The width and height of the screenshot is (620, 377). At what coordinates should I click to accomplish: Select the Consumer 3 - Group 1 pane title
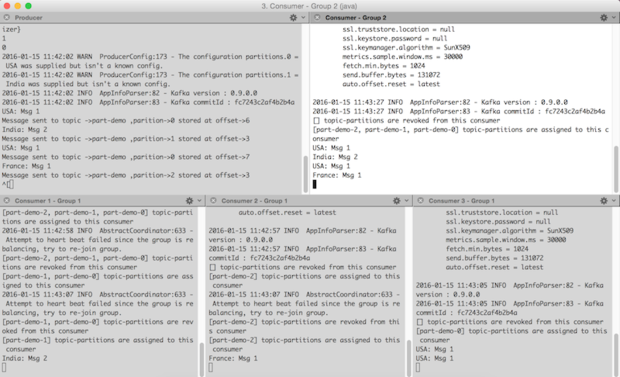[461, 201]
